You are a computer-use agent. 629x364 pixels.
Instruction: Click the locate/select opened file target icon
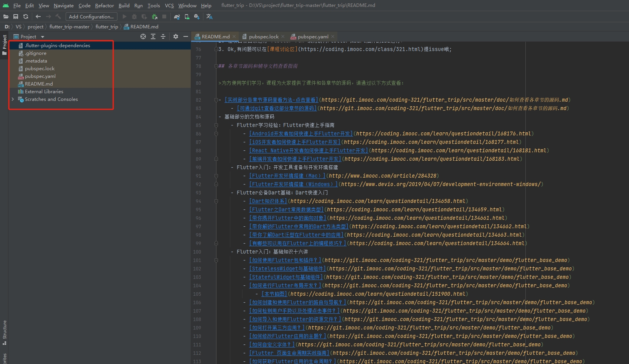click(143, 36)
